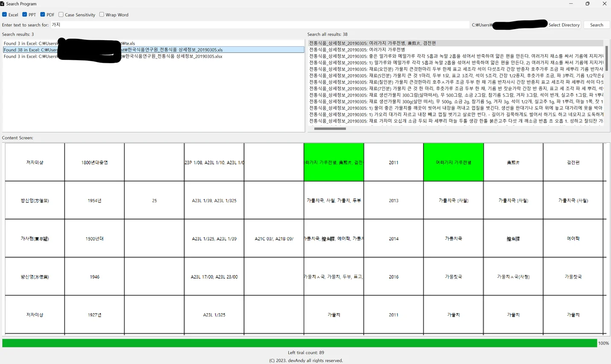This screenshot has height=364, width=611.
Task: Enable Wrap Word checkbox
Action: click(102, 15)
